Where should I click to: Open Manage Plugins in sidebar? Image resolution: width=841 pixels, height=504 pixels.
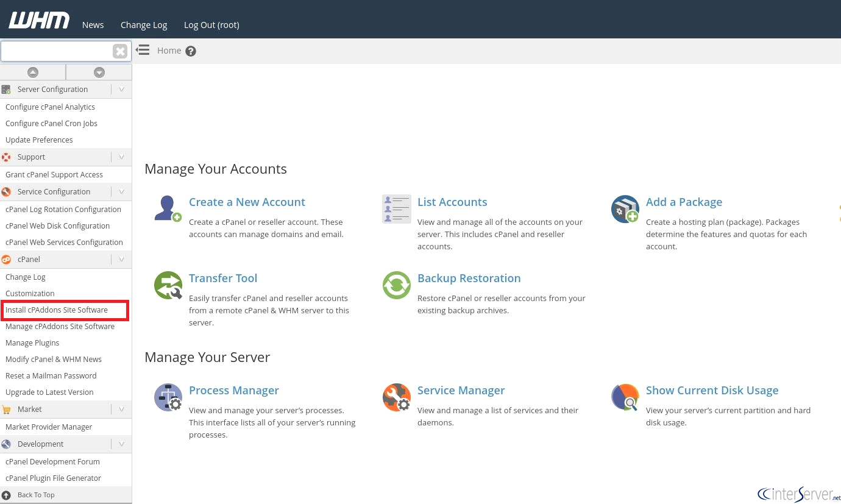coord(32,343)
